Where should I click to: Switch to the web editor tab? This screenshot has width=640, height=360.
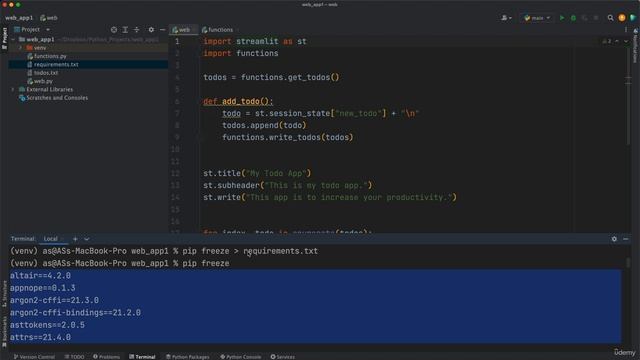[182, 30]
